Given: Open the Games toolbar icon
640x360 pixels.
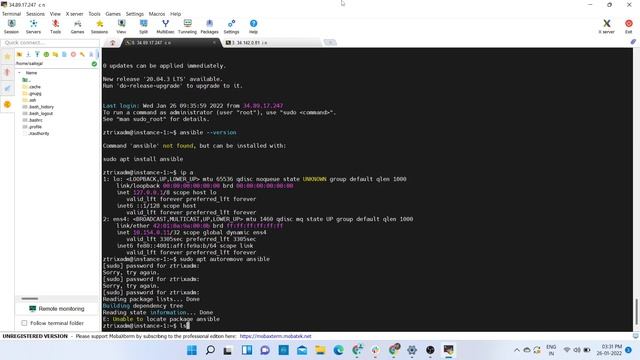Looking at the screenshot, I should pos(78,27).
